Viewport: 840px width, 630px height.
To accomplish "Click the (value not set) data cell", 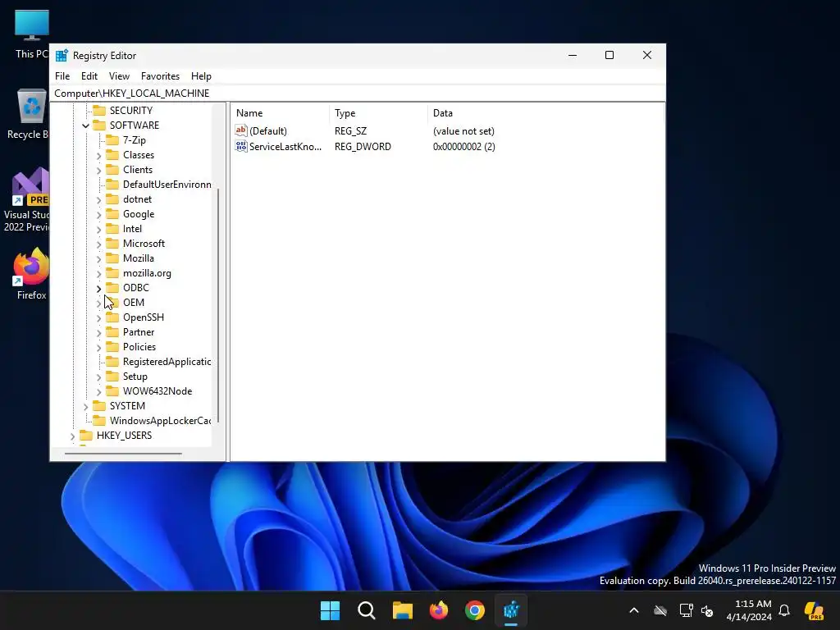I will point(463,130).
